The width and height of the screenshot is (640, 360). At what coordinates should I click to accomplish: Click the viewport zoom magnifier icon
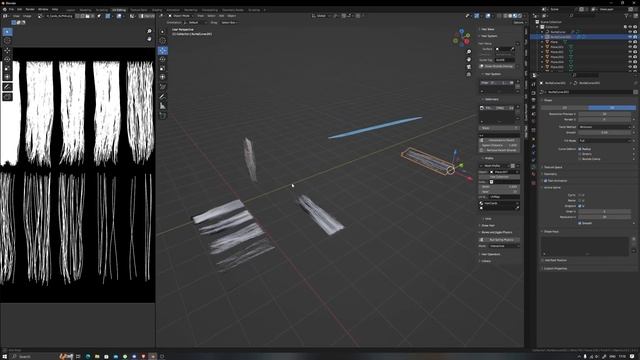coord(469,52)
